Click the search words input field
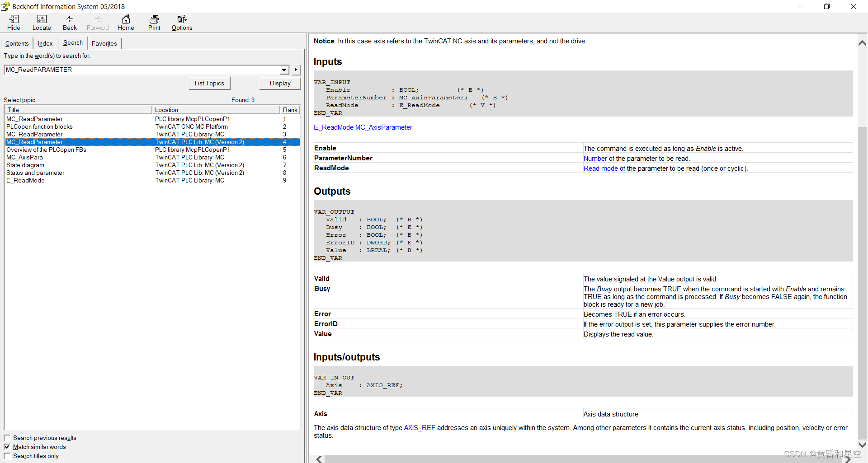Viewport: 868px width, 463px height. (x=142, y=70)
